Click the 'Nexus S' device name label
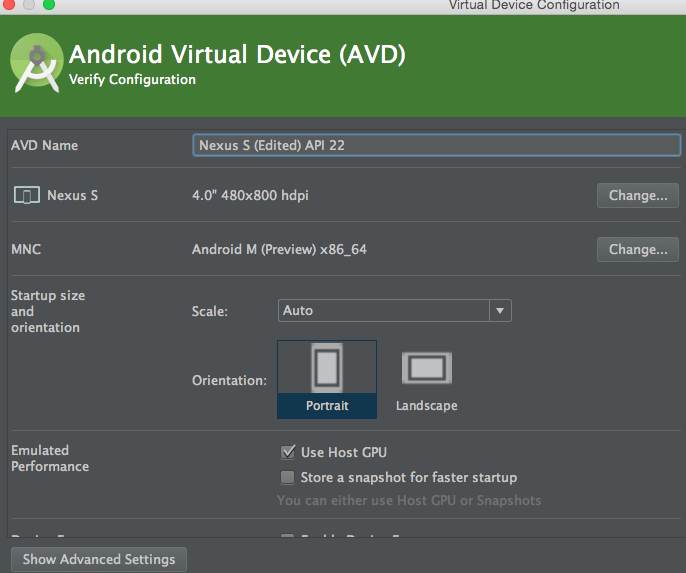This screenshot has height=573, width=686. click(73, 195)
